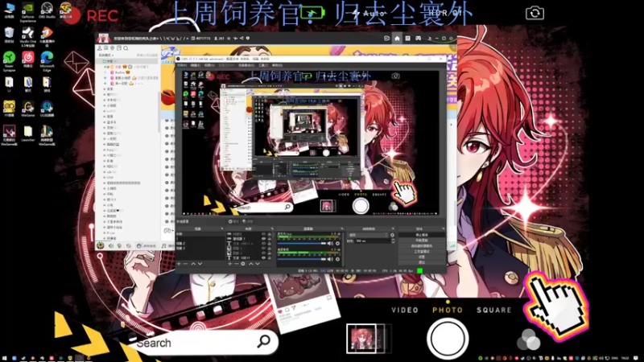
Task: Click Start Recording in OBS Controls
Action: click(x=422, y=240)
